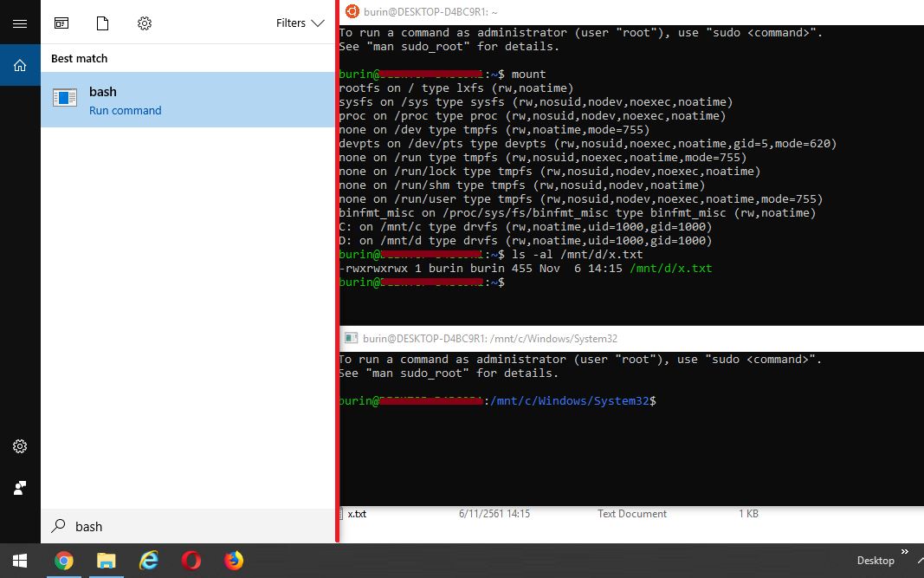Click the search box containing bash
The width and height of the screenshot is (924, 578).
click(187, 526)
